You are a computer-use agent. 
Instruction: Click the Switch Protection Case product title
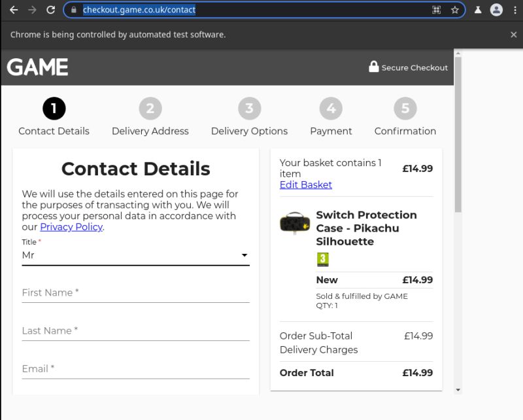pyautogui.click(x=366, y=228)
